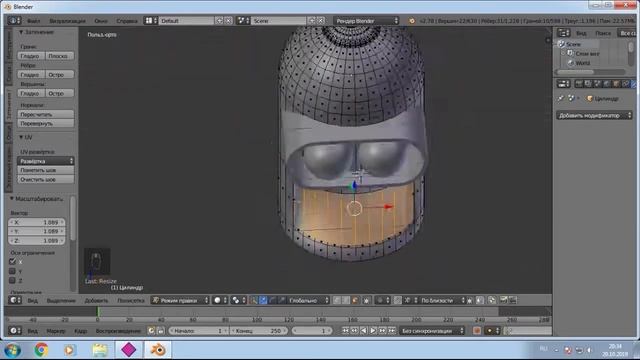Toggle Y axis constraint checkbox
Viewport: 640px width, 360px height.
12,271
